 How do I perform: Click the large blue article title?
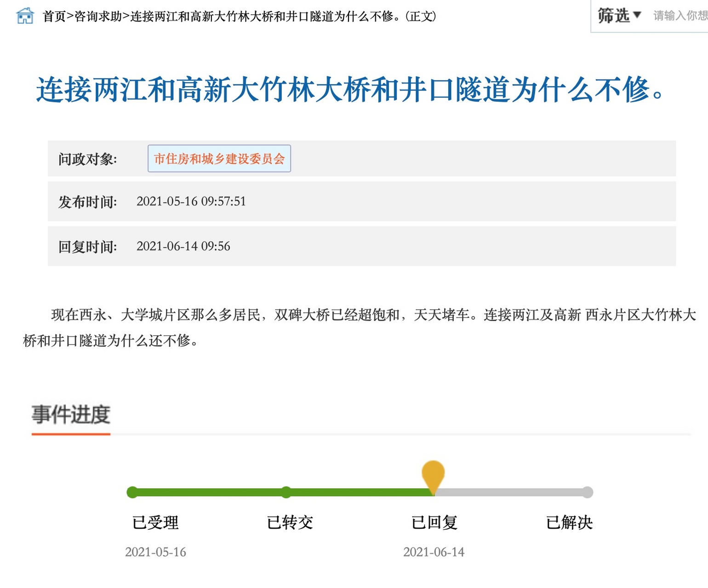[351, 89]
